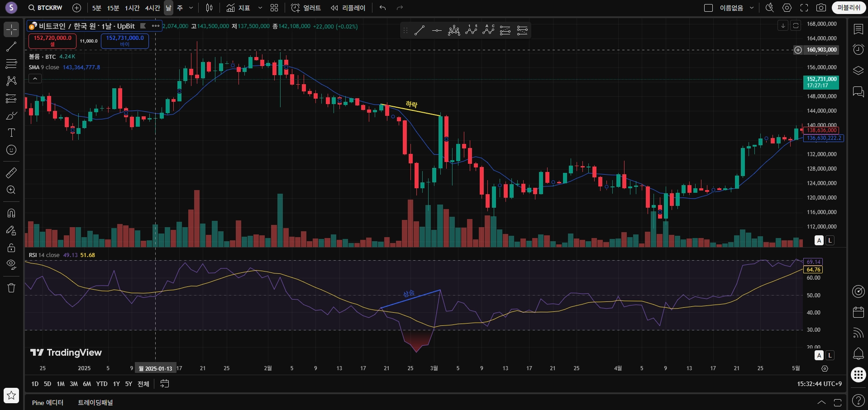Open the more options dots by symbol title
The image size is (868, 410).
[156, 26]
